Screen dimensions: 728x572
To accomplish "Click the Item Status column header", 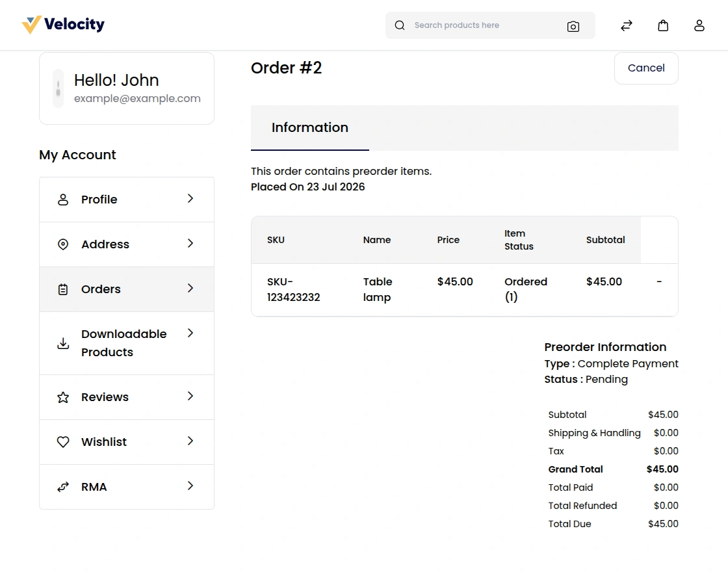I will (519, 240).
